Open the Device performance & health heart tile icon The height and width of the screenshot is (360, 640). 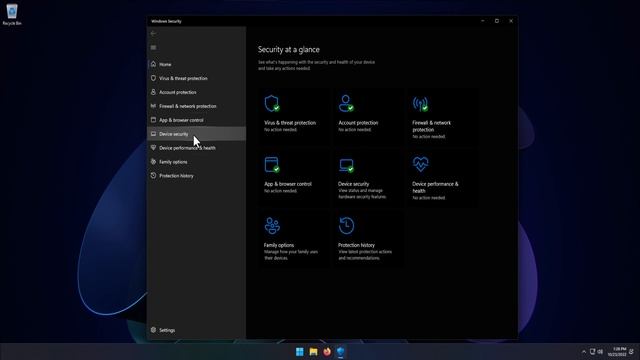tap(420, 164)
